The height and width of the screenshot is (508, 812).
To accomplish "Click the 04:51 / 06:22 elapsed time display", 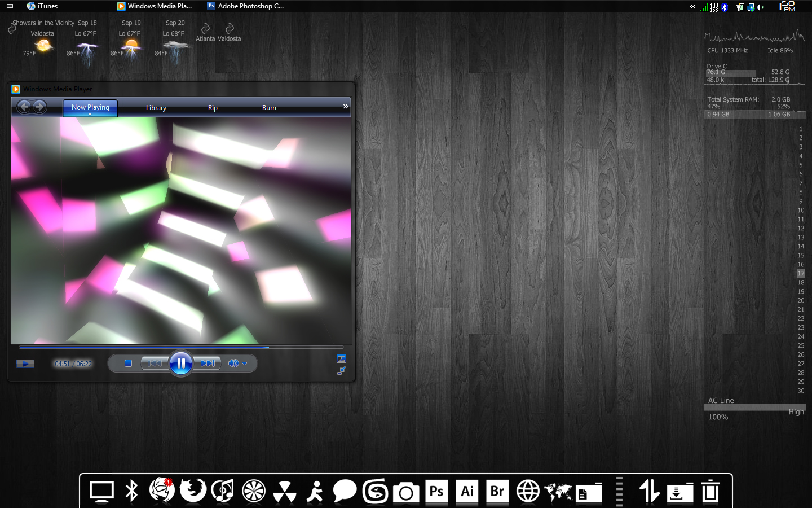I will pyautogui.click(x=73, y=364).
